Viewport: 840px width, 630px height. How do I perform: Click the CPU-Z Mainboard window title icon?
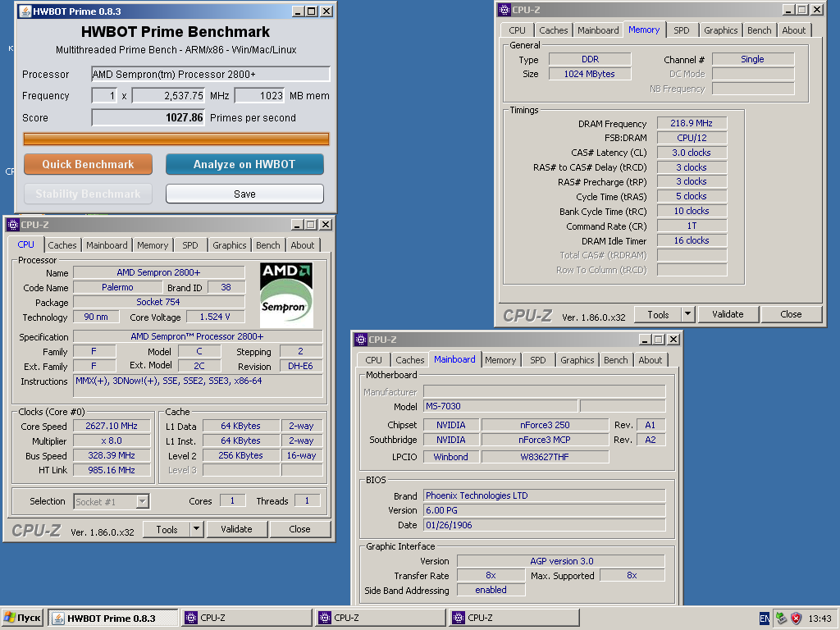(361, 339)
